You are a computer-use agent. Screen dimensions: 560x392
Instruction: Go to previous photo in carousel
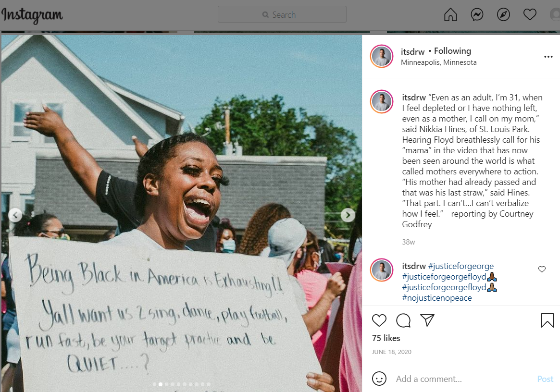click(x=15, y=215)
